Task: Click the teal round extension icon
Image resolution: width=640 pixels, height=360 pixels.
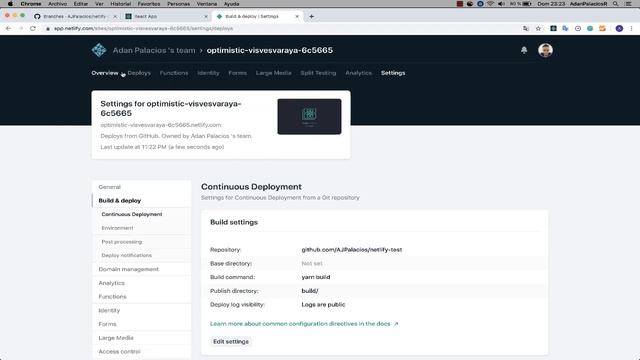Action: pyautogui.click(x=590, y=28)
